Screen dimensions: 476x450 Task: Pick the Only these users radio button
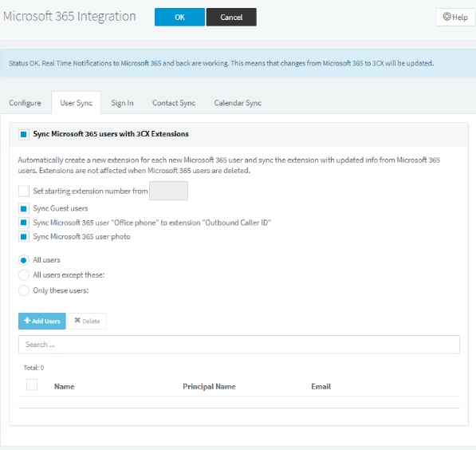(24, 290)
